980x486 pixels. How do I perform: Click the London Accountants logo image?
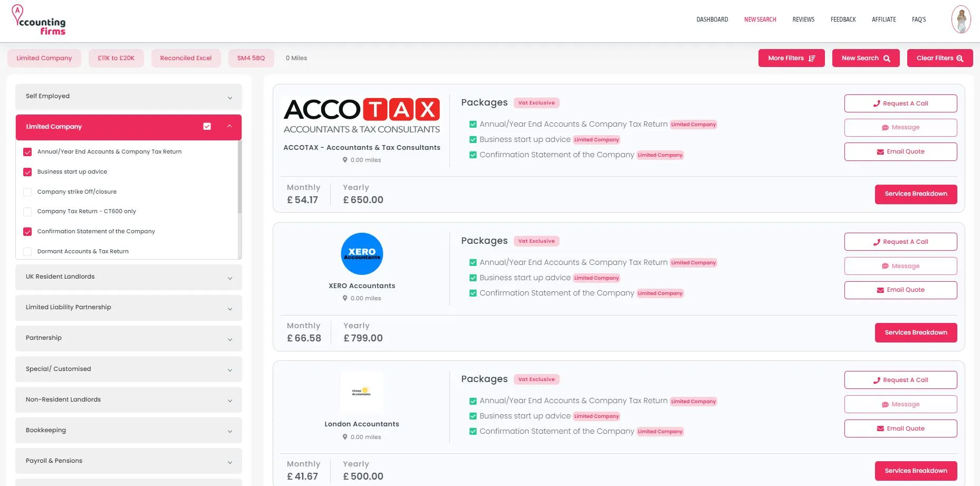[362, 392]
